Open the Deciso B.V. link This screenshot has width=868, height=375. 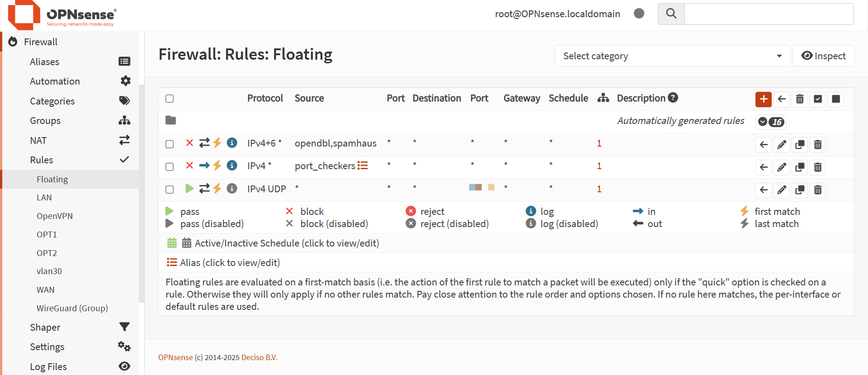[259, 357]
